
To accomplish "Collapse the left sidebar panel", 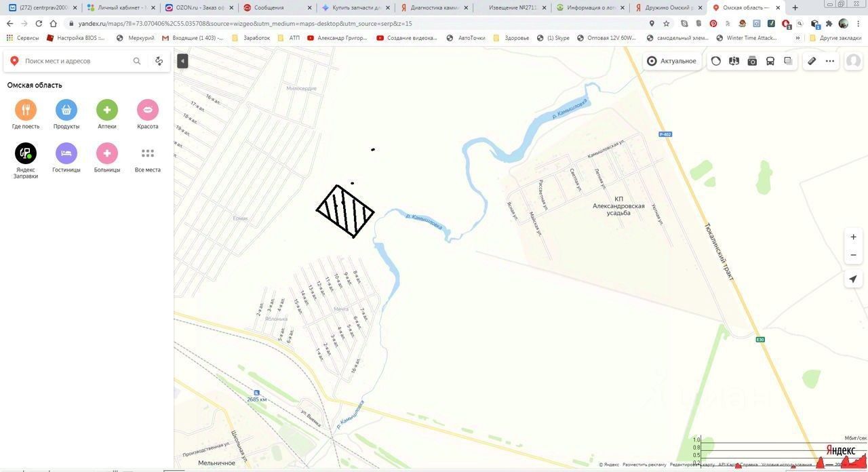I will click(182, 61).
